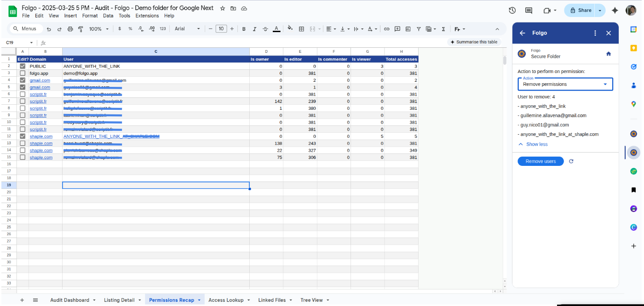Open Google Maps in the side panel
644x306 pixels.
[633, 104]
